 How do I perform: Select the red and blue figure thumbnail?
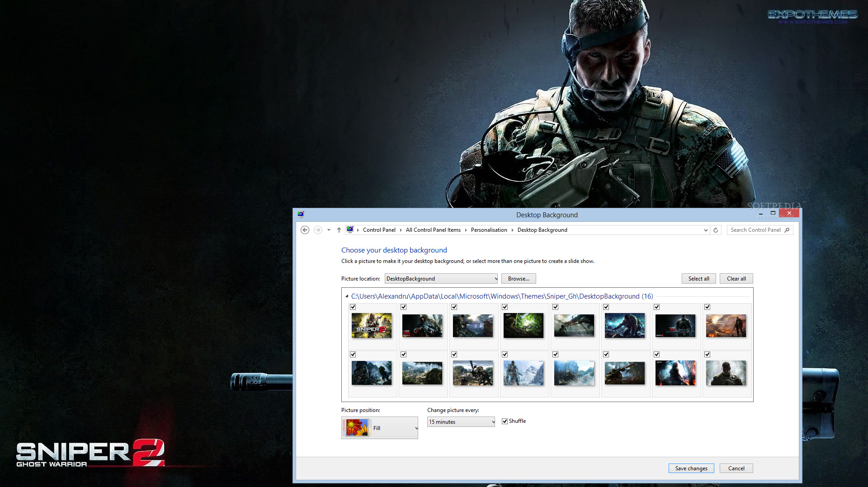[675, 373]
